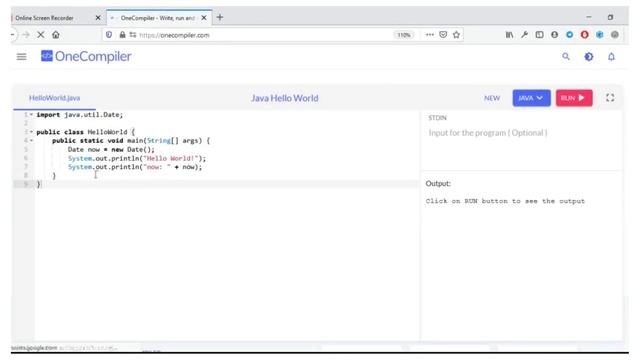Close the Online Screen Recorder tab
The image size is (640, 360).
[98, 18]
